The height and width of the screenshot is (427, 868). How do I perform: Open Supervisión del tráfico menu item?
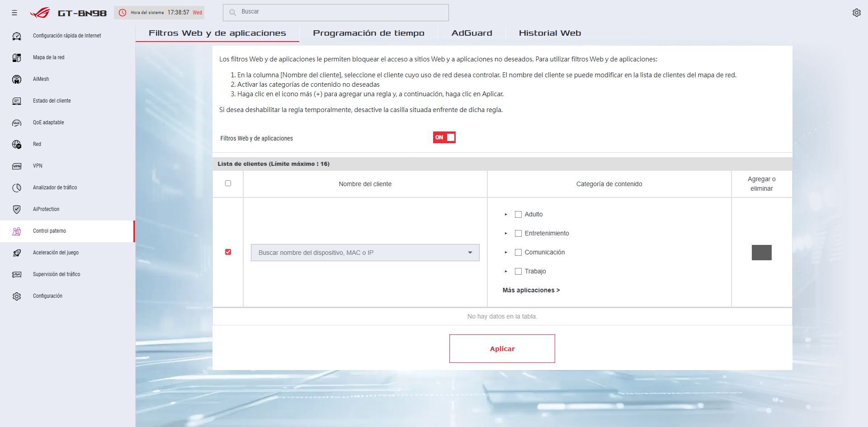tap(67, 274)
